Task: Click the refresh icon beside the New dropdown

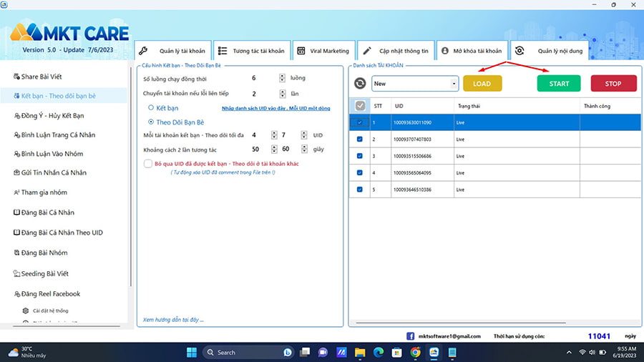Action: click(x=360, y=83)
